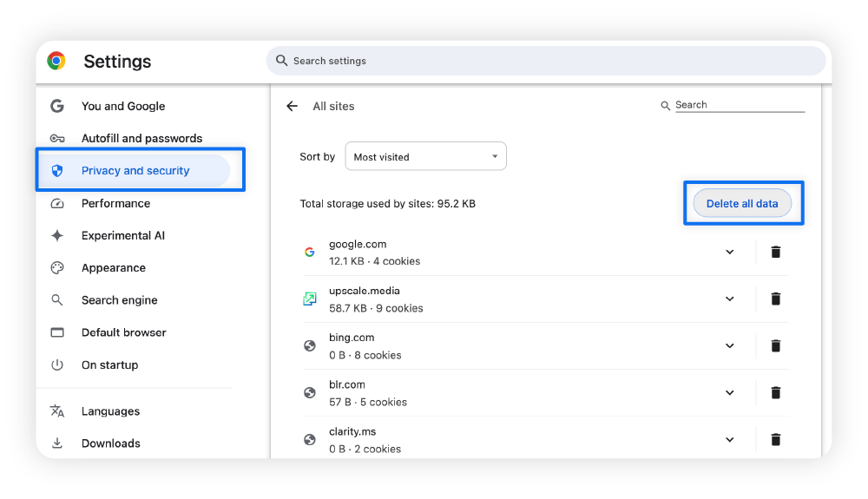Open the Sort by Most visited dropdown
Viewport: 868px width, 499px height.
pos(425,156)
